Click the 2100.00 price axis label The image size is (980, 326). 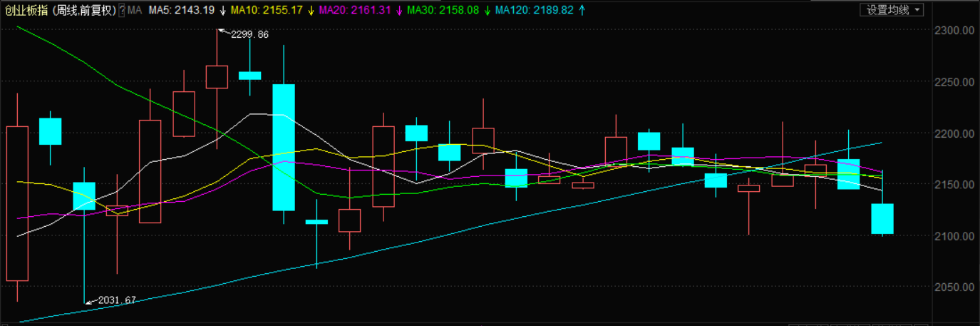click(x=952, y=236)
